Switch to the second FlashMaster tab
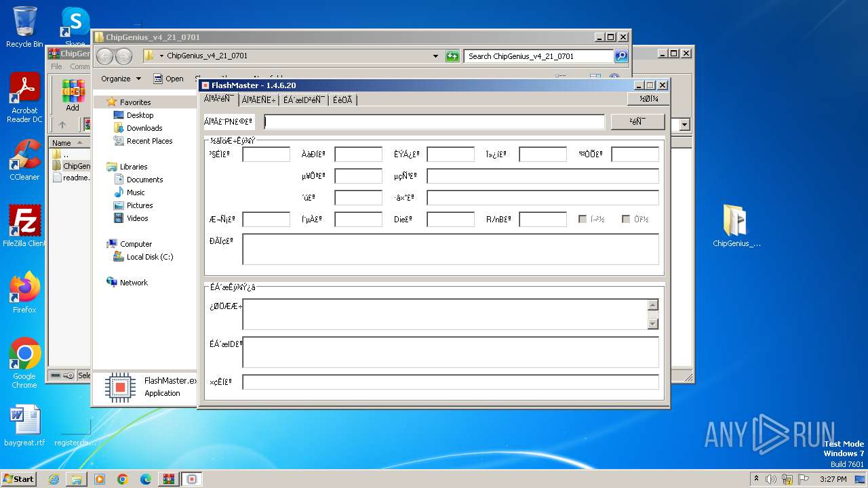868x488 pixels. click(x=259, y=100)
